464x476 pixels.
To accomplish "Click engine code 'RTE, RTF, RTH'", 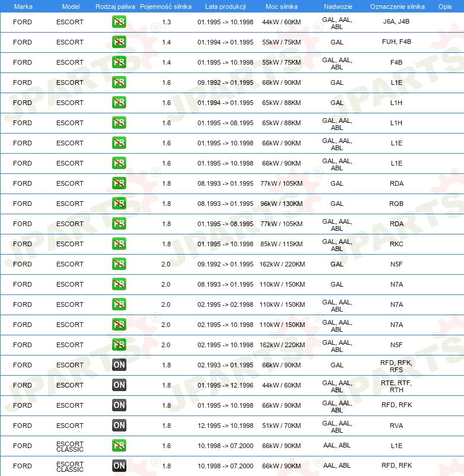I will 396,386.
